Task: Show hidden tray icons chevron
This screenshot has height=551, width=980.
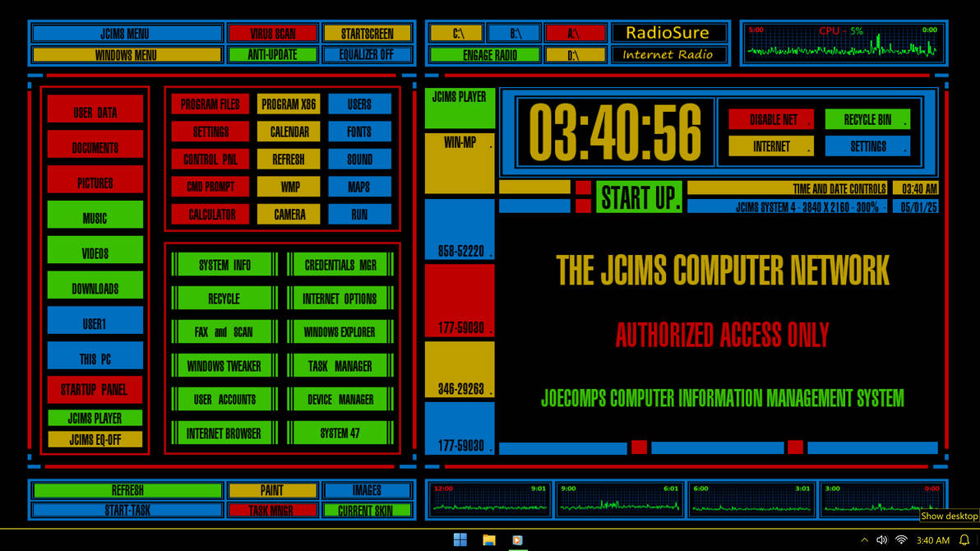Action: click(864, 539)
